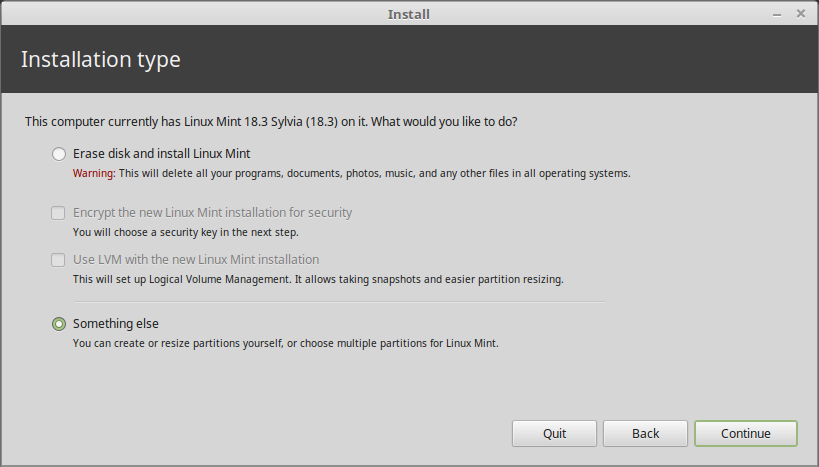Click the Logical Volume Management description
The image size is (819, 467).
(318, 279)
